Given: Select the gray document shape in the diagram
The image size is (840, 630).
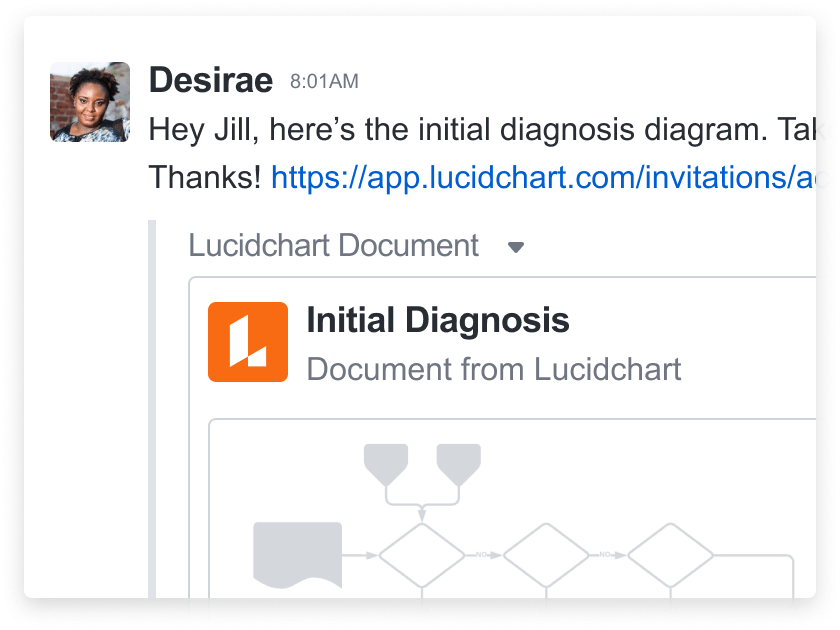Looking at the screenshot, I should tap(298, 555).
